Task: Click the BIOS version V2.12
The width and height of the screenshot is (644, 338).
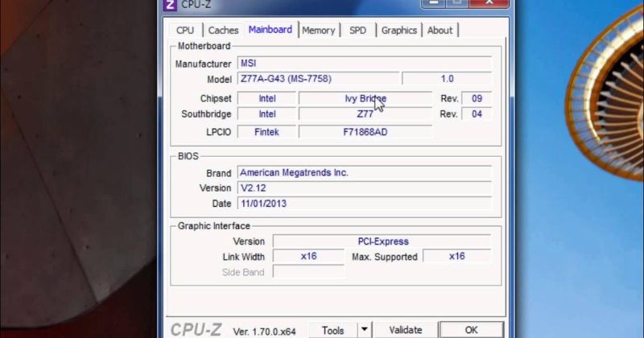Action: pos(365,188)
